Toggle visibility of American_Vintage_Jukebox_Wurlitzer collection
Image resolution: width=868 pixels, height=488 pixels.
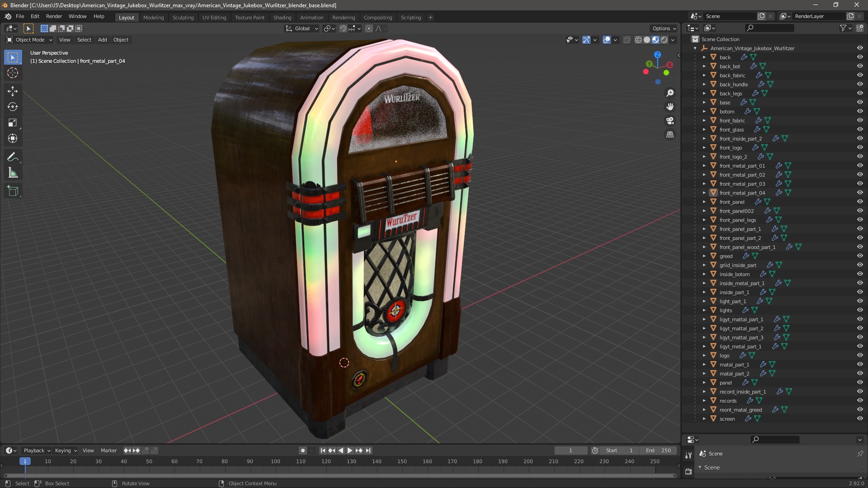click(x=860, y=48)
